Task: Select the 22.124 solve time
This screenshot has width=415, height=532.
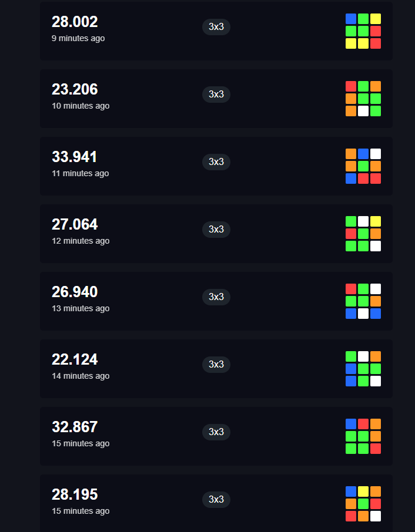Action: [75, 359]
